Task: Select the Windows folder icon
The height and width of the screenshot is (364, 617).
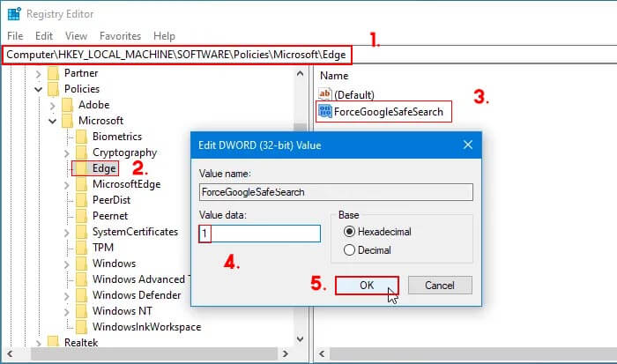Action: pos(81,264)
